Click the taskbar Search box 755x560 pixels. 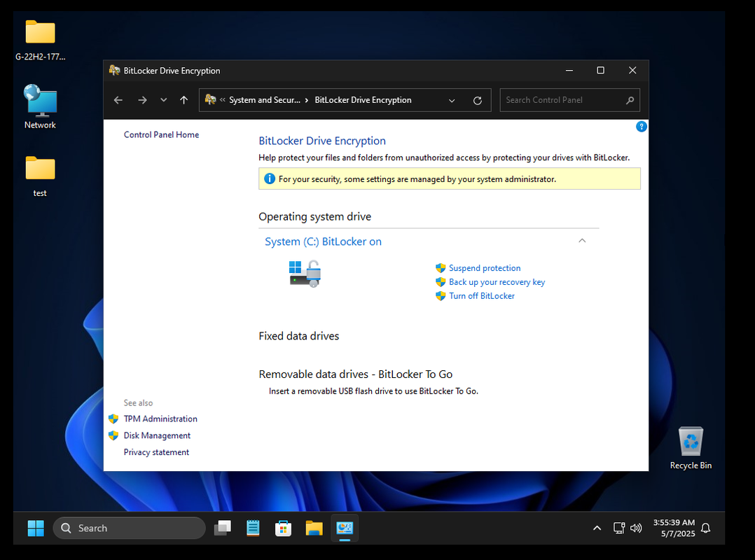coord(129,528)
